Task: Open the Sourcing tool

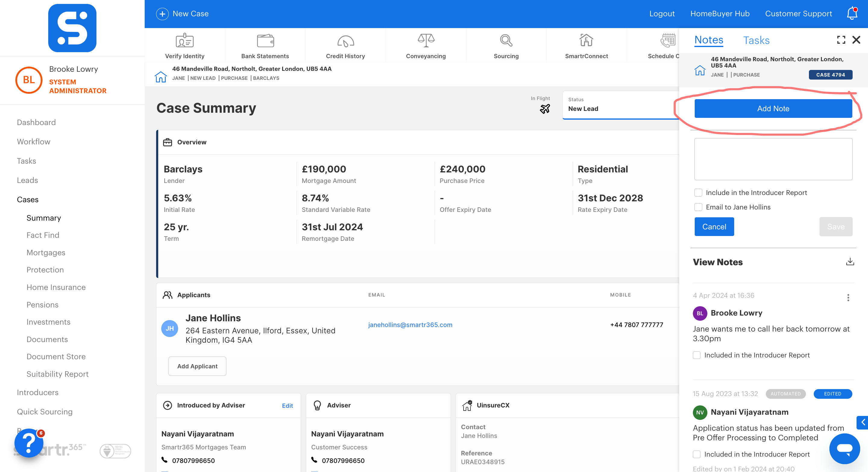Action: pyautogui.click(x=506, y=46)
